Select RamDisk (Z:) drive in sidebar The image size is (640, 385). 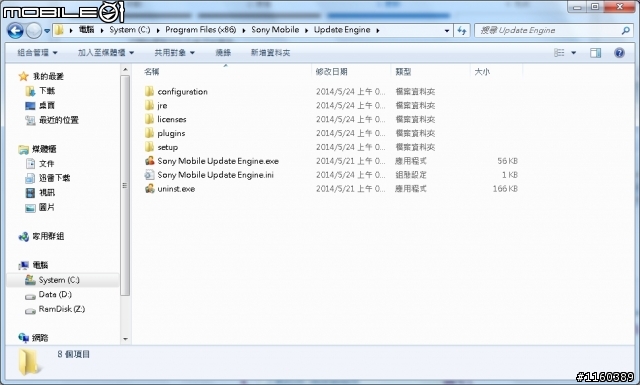tap(62, 309)
